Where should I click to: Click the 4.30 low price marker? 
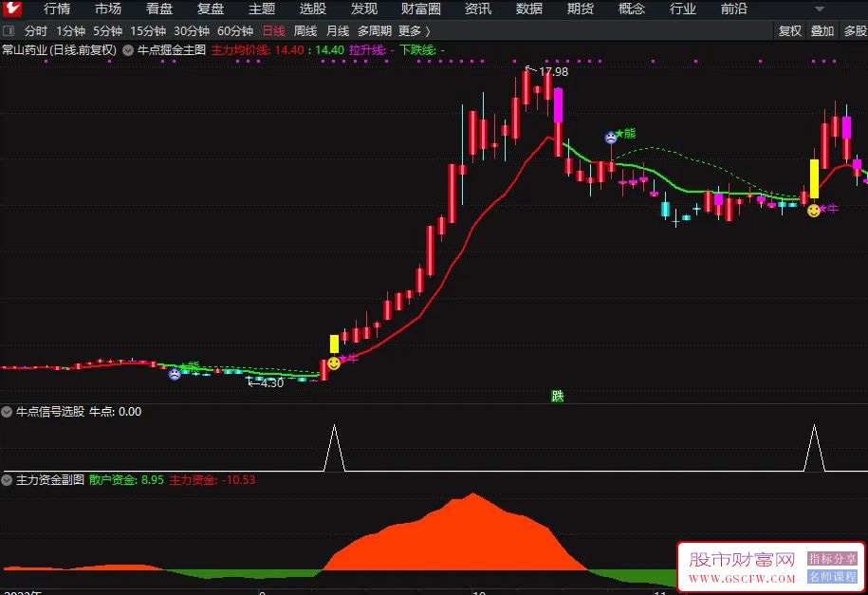pos(271,382)
